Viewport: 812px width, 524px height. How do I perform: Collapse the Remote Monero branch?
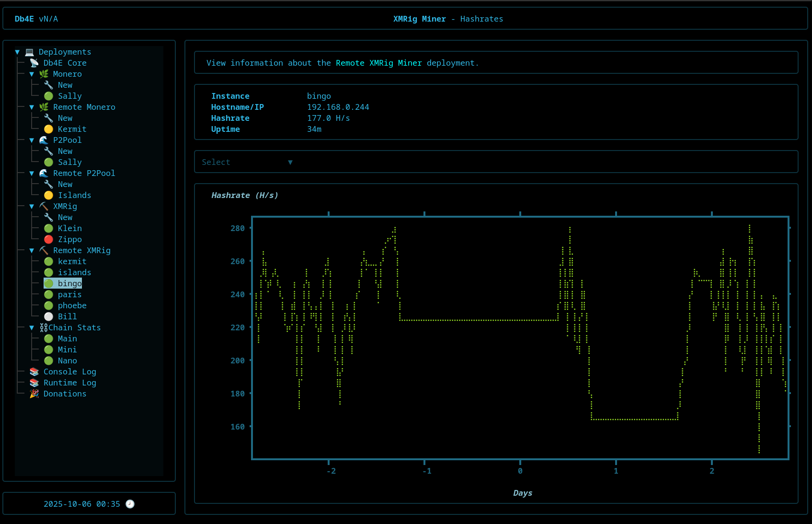tap(32, 107)
